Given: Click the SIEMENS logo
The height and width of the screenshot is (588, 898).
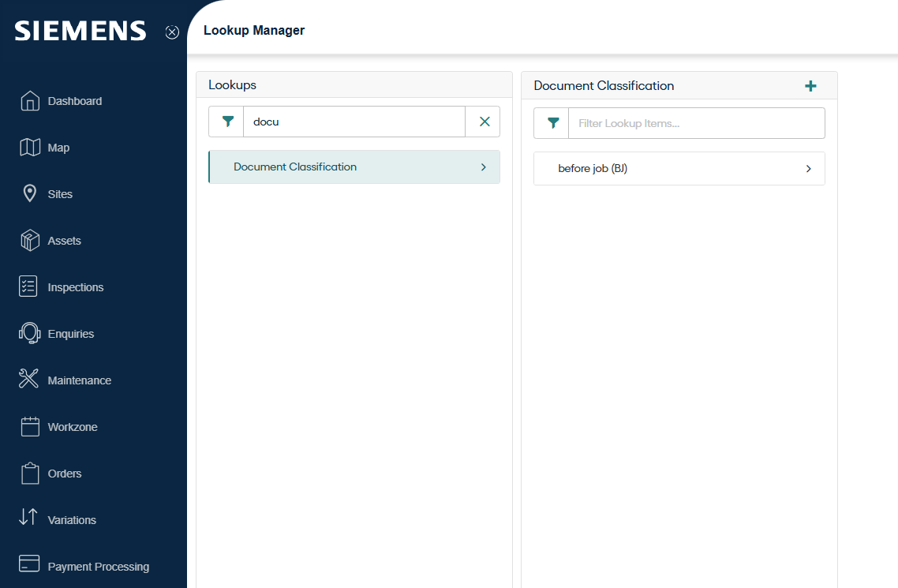Looking at the screenshot, I should (80, 31).
